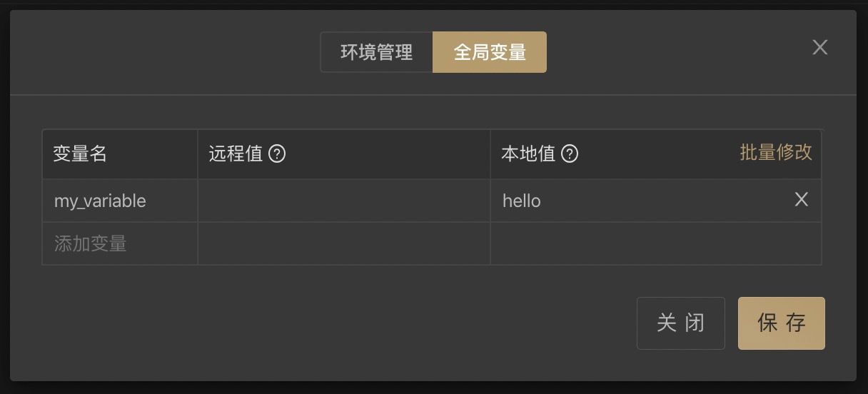868x394 pixels.
Task: Select the empty local value cell in 添加变量 row
Action: tap(656, 243)
